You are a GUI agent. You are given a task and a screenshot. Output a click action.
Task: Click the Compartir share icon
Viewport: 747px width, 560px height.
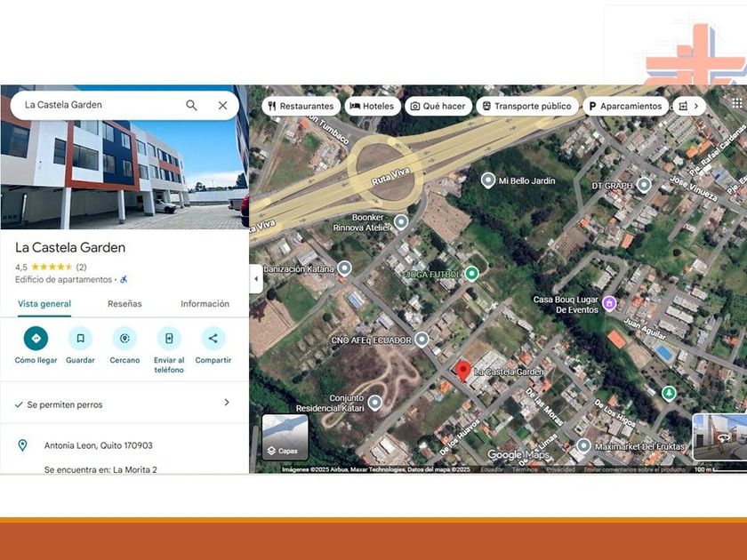coord(213,338)
